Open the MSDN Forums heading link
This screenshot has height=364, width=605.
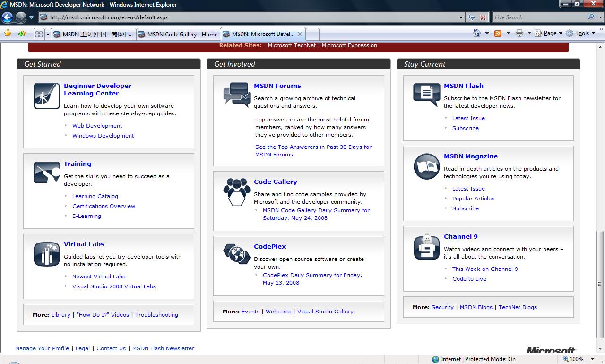[x=277, y=86]
